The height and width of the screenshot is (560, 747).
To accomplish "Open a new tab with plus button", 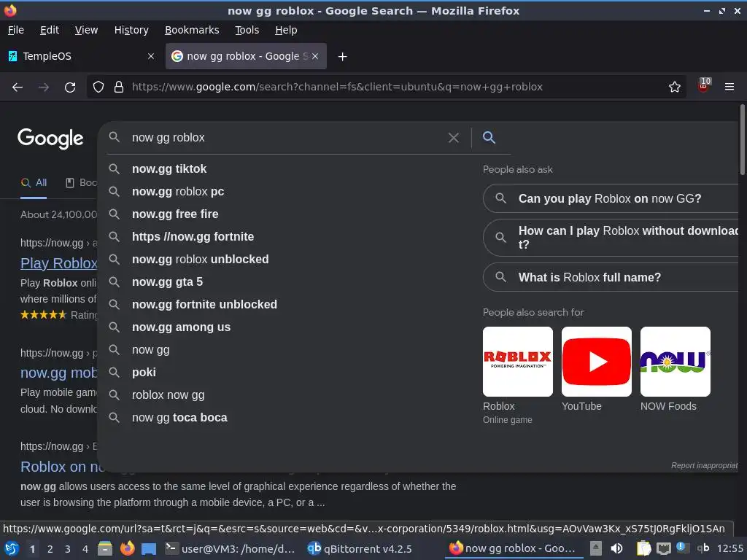I will 342,57.
